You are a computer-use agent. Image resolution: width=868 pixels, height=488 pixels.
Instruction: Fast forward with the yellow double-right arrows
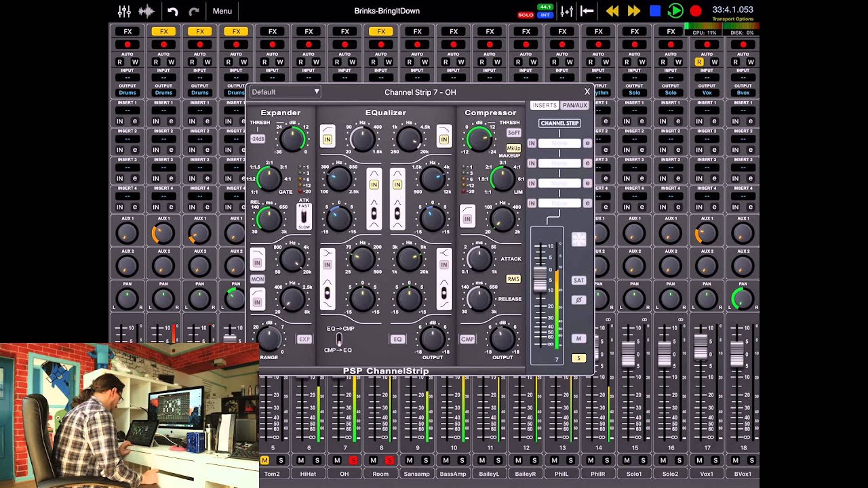point(634,11)
